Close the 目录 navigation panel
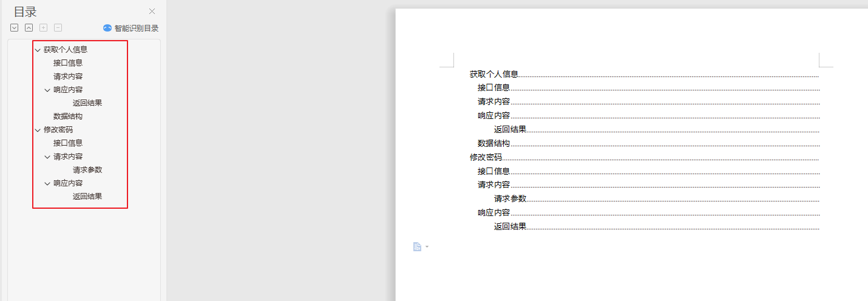 [x=152, y=11]
